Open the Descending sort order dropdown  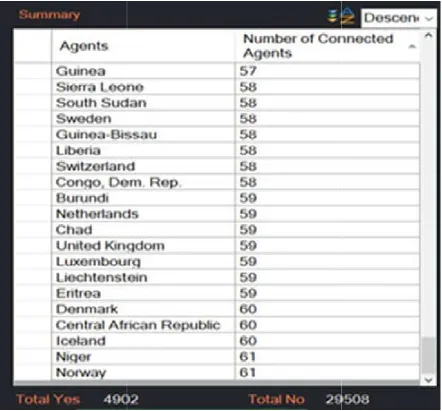pos(399,18)
